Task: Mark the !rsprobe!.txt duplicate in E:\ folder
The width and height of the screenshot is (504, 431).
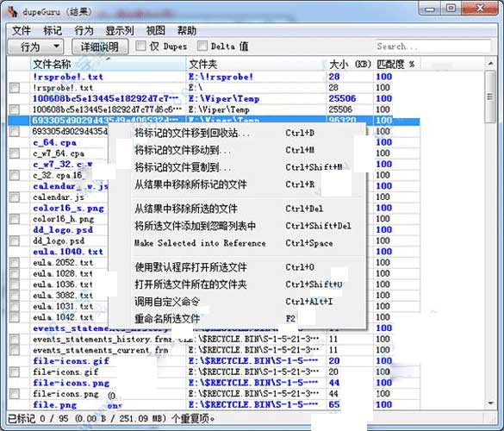Action: (15, 88)
